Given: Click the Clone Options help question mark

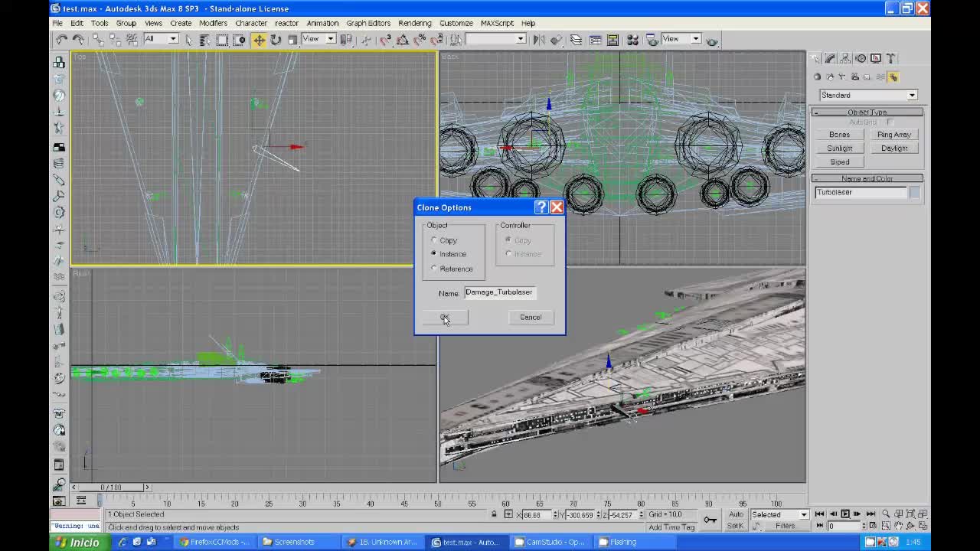Looking at the screenshot, I should (541, 207).
